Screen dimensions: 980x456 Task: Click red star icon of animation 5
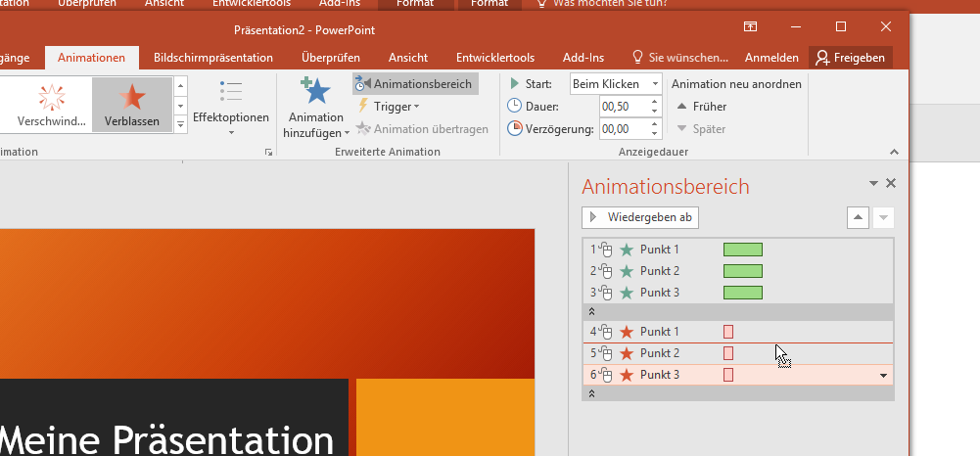(x=627, y=353)
